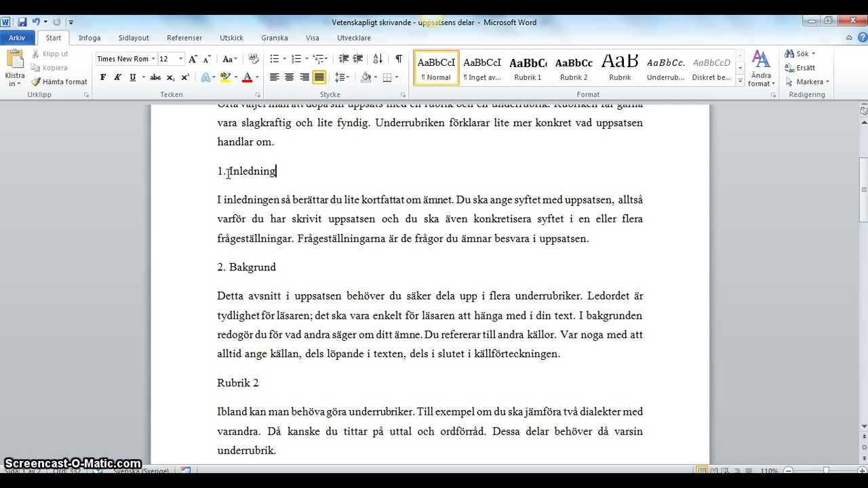
Task: Toggle bold F formatting
Action: point(103,77)
